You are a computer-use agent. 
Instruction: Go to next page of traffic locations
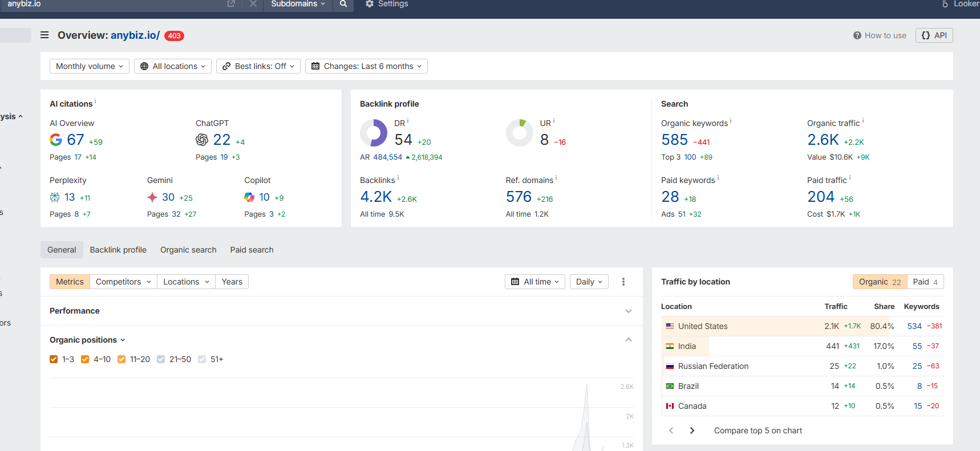pos(692,430)
